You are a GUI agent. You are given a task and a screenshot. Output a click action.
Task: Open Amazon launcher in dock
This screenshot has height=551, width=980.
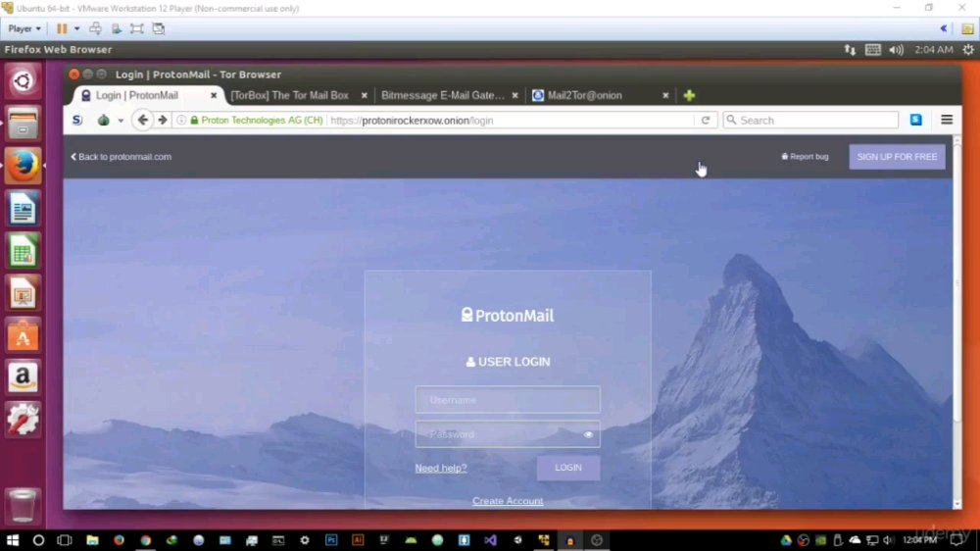(x=23, y=377)
